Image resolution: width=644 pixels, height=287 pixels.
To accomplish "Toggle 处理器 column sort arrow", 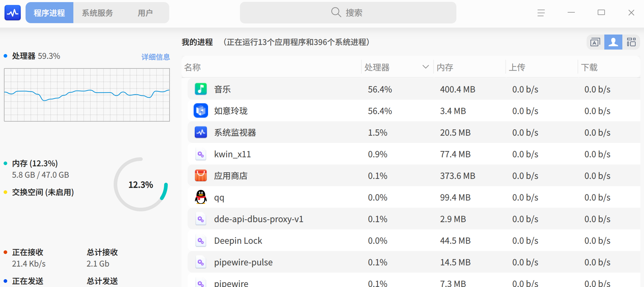I will (425, 67).
